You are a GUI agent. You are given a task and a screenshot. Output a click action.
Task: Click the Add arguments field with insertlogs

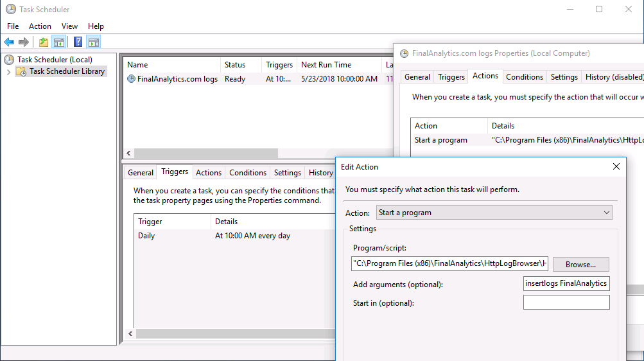(x=566, y=283)
